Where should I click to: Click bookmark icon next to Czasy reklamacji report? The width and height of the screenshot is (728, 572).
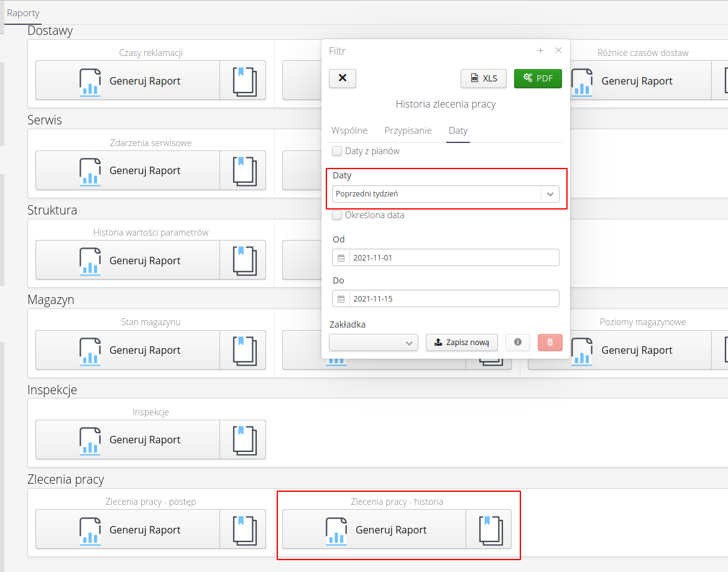(x=243, y=80)
